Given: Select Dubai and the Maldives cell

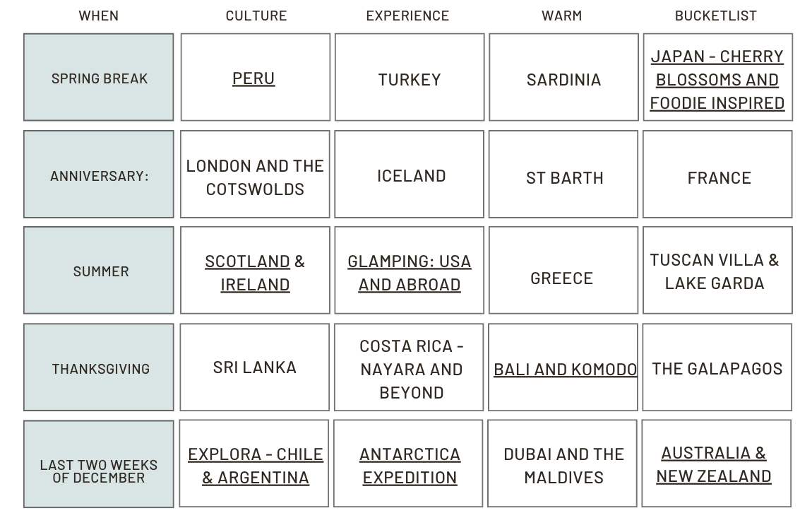Looking at the screenshot, I should tap(563, 465).
